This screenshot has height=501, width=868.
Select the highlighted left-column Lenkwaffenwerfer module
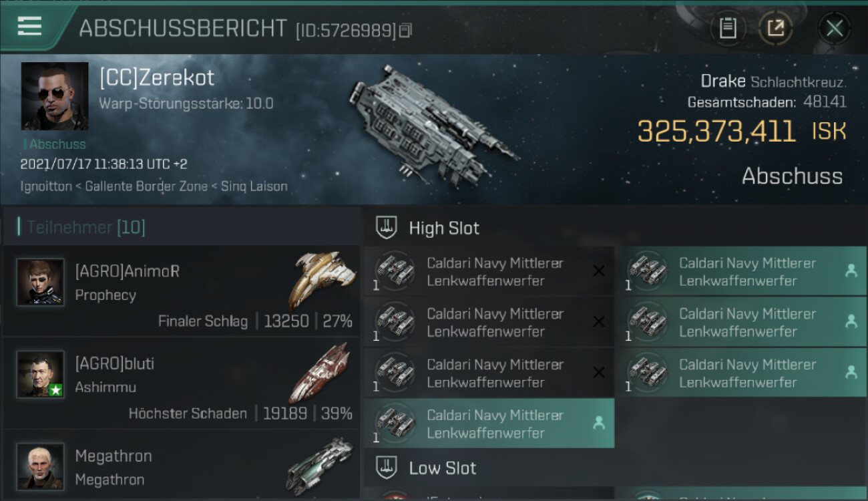click(489, 424)
